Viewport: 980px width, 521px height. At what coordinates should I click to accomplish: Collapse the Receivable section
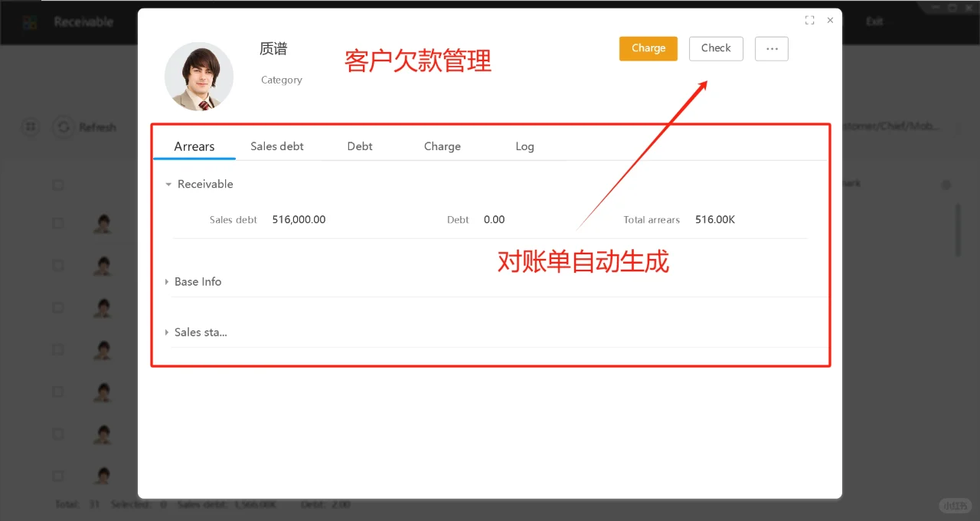[168, 184]
